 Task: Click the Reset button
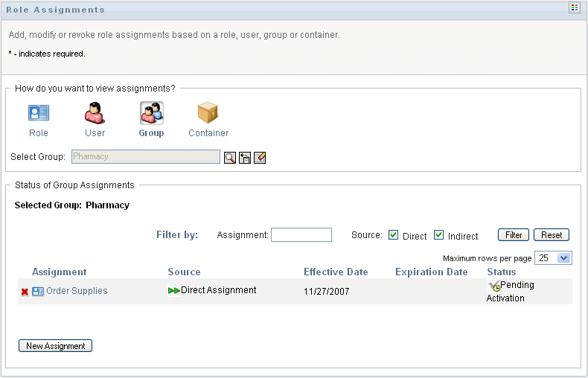point(552,235)
